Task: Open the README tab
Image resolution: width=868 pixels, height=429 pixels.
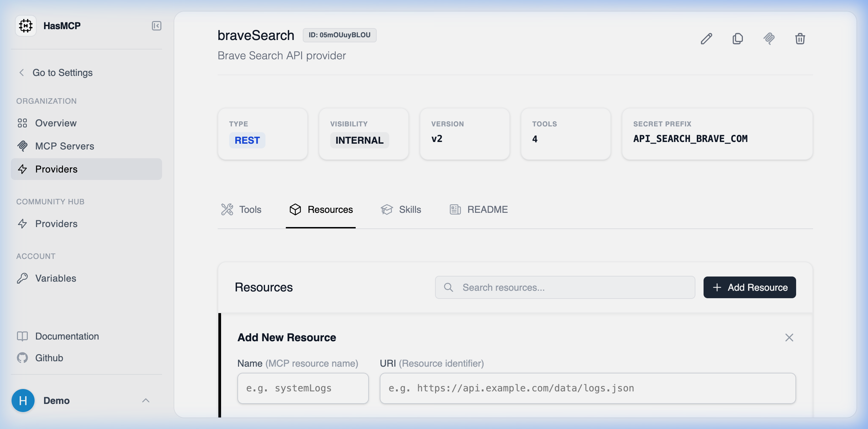Action: click(478, 209)
